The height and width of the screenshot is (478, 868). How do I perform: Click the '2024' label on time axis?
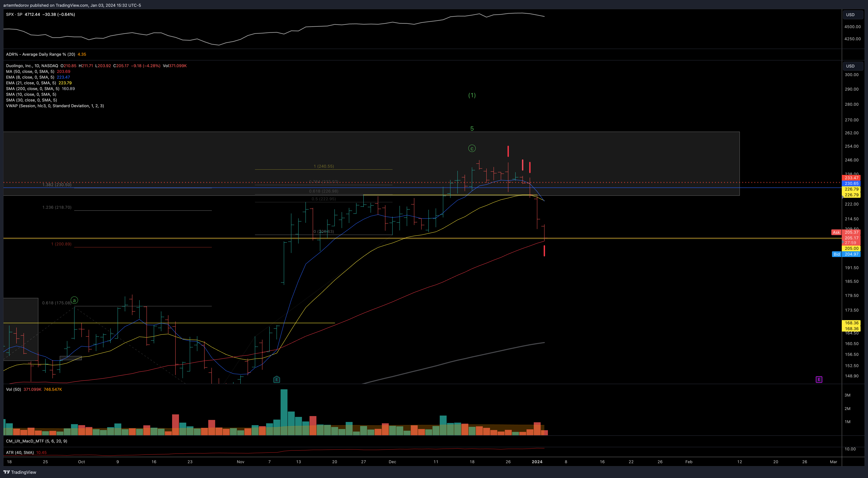[537, 462]
